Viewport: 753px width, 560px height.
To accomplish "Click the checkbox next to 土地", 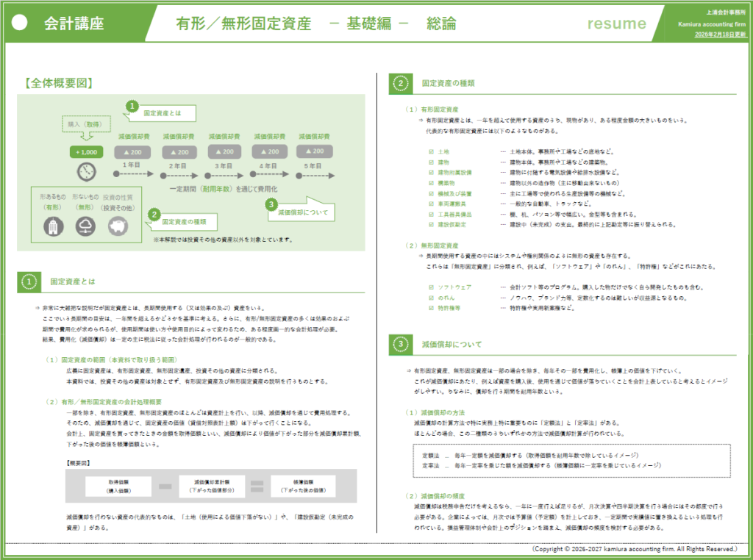I will tap(432, 151).
